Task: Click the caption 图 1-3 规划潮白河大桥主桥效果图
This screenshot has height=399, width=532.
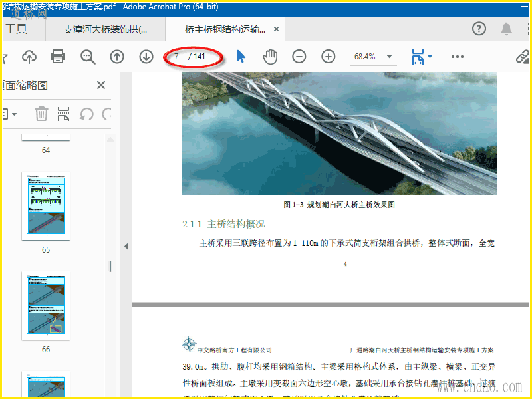Action: [339, 205]
